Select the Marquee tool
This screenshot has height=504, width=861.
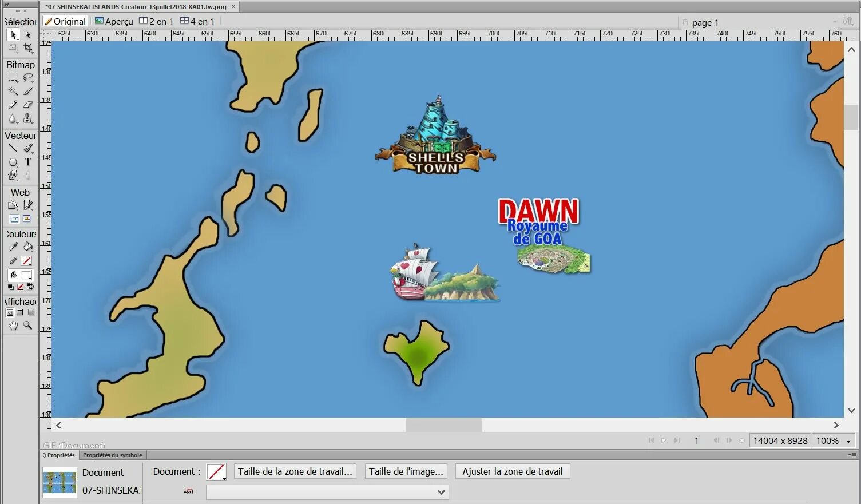coord(13,77)
